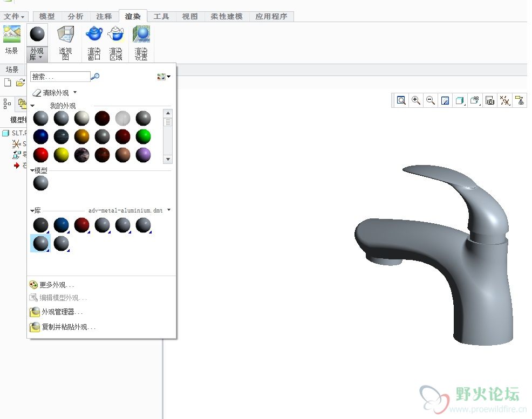This screenshot has height=419, width=532.
Task: Switch to the 模型 ribbon tab
Action: (x=47, y=16)
